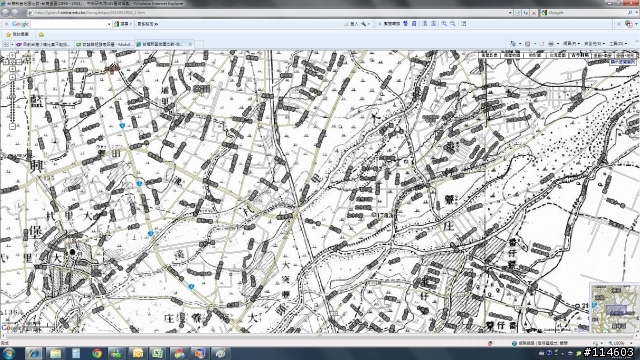Click the blue-outlined option under layer buttons
Image resolution: width=640 pixels, height=360 pixels.
[623, 62]
